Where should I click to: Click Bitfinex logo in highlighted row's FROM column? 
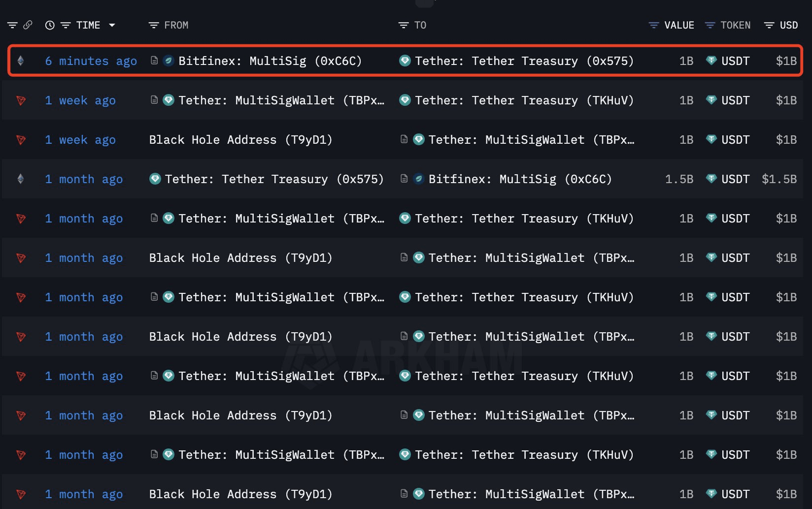point(169,61)
